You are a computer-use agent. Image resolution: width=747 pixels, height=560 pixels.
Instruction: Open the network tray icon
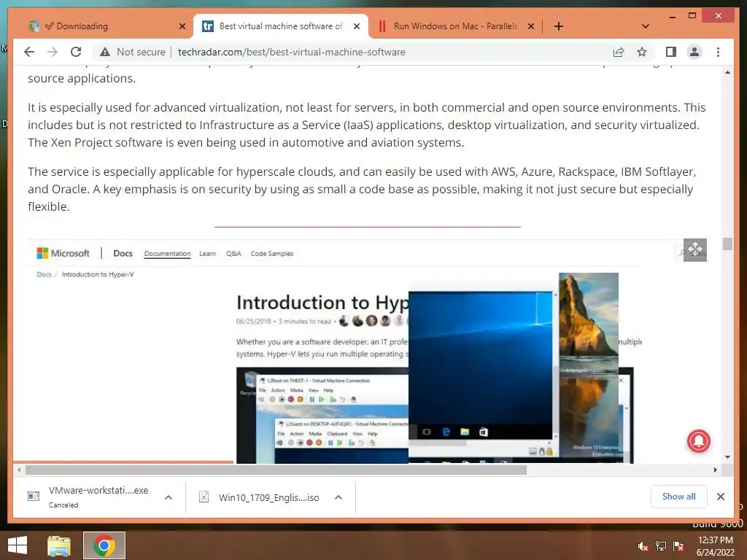point(661,546)
